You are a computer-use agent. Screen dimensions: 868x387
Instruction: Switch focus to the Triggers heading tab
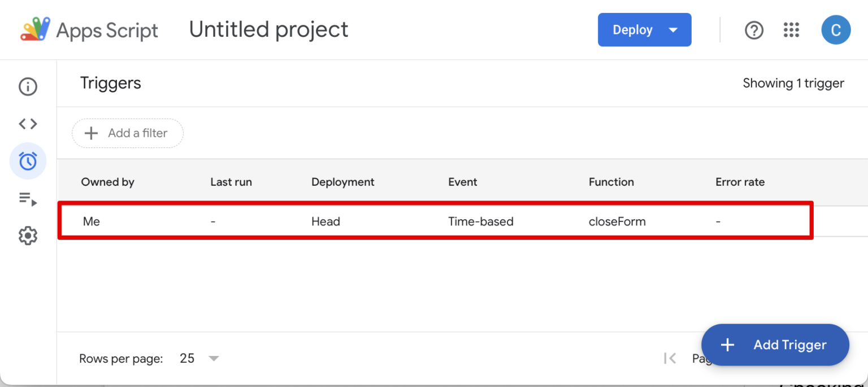[111, 83]
